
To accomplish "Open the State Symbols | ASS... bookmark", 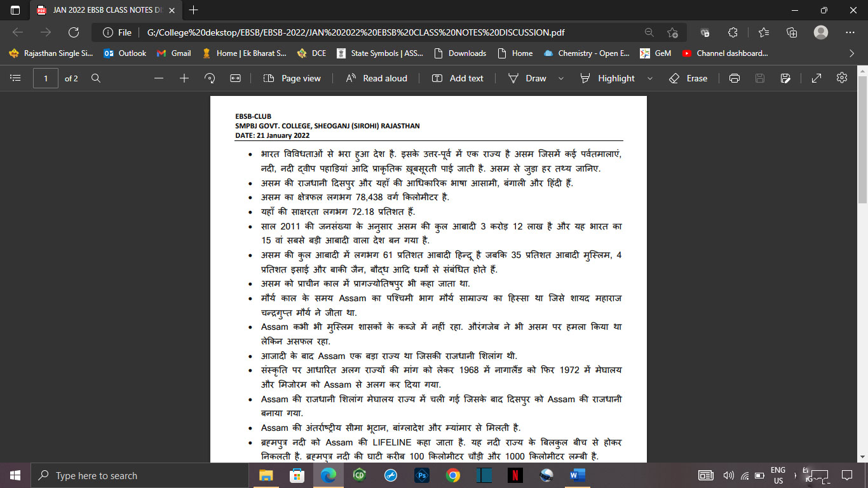I will (379, 53).
